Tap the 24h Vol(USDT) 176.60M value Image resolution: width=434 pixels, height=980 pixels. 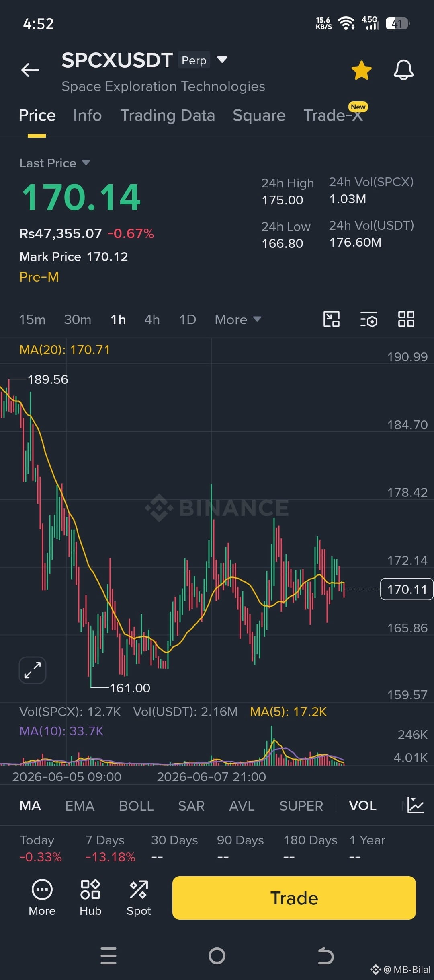355,242
